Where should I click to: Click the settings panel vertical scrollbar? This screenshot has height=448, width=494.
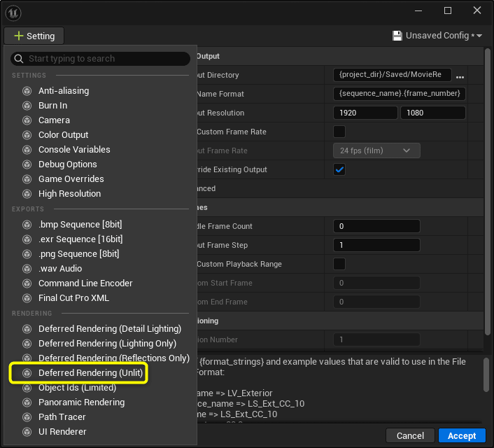point(488,192)
